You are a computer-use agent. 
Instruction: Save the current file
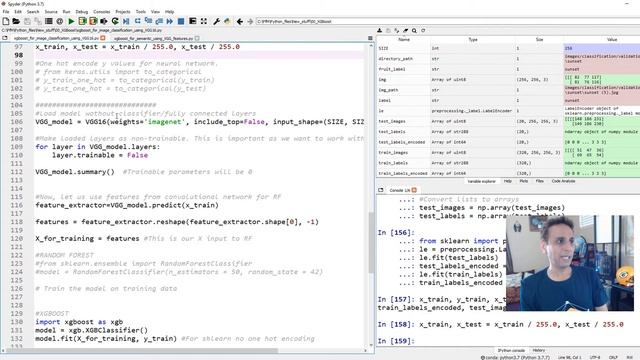click(27, 21)
